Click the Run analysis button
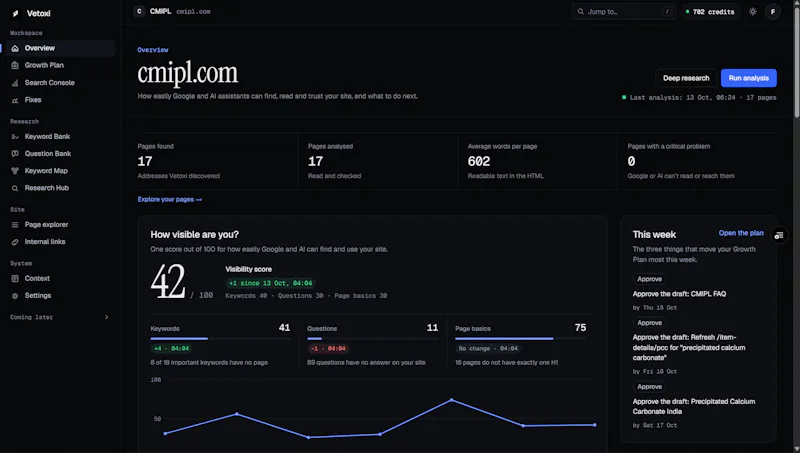Viewport: 800px width, 453px height. pos(748,78)
